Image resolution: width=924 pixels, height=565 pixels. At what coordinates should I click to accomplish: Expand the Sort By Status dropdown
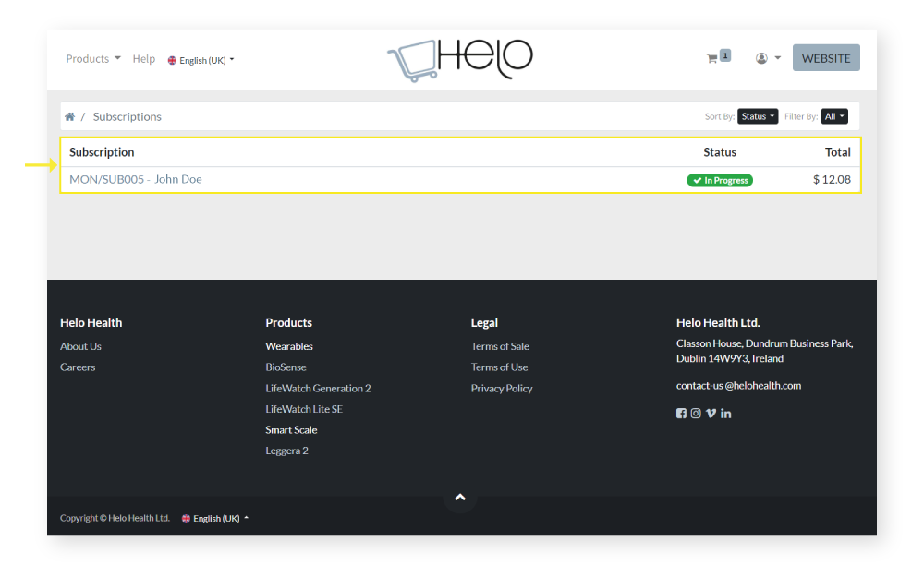tap(757, 116)
